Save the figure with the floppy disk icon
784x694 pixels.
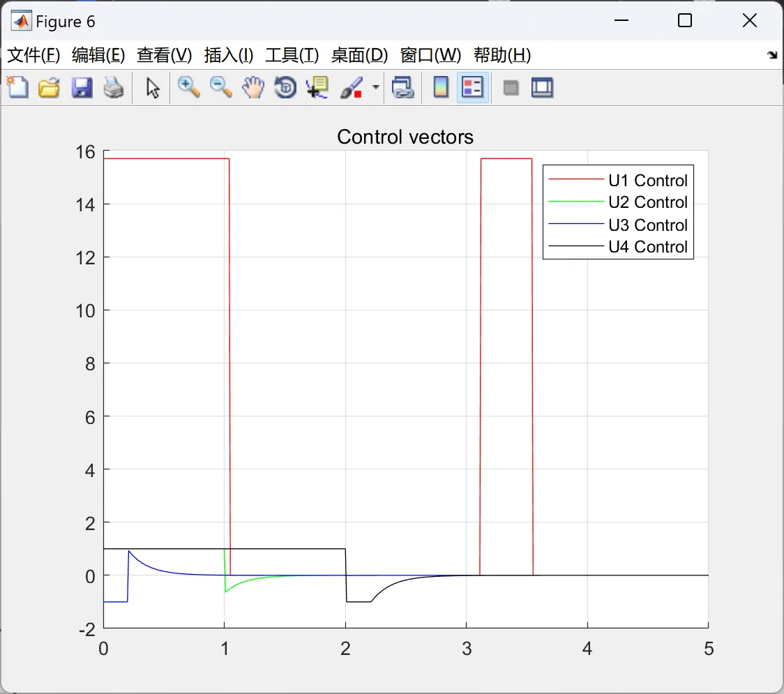82,88
